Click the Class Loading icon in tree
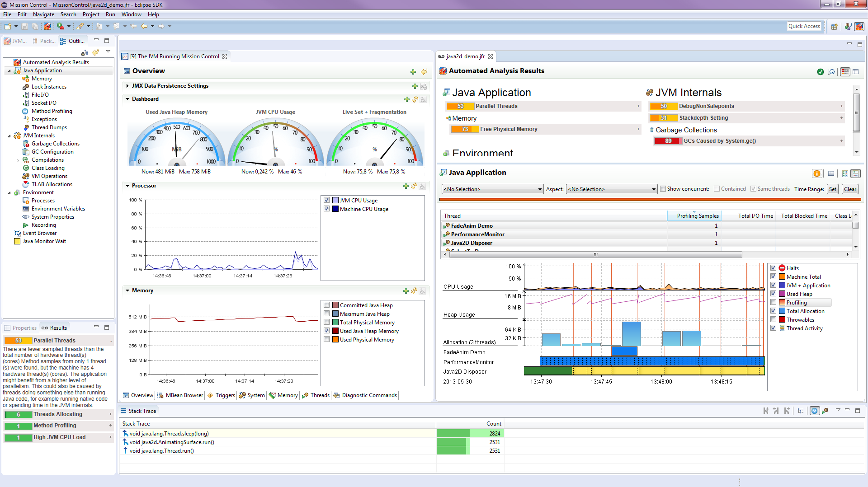Viewport: 868px width, 487px height. (x=26, y=168)
